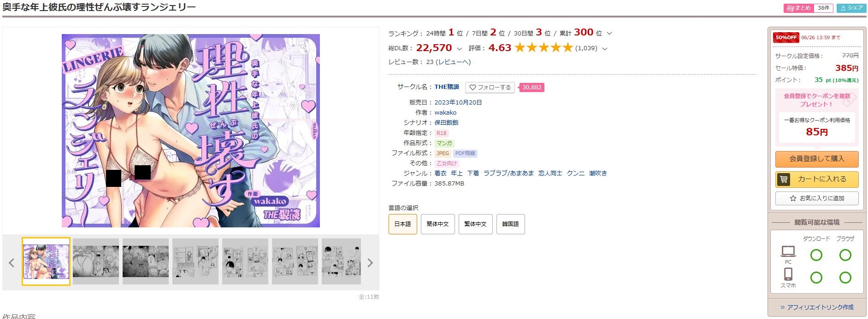Select the second preview thumbnail
The image size is (868, 319).
click(96, 261)
